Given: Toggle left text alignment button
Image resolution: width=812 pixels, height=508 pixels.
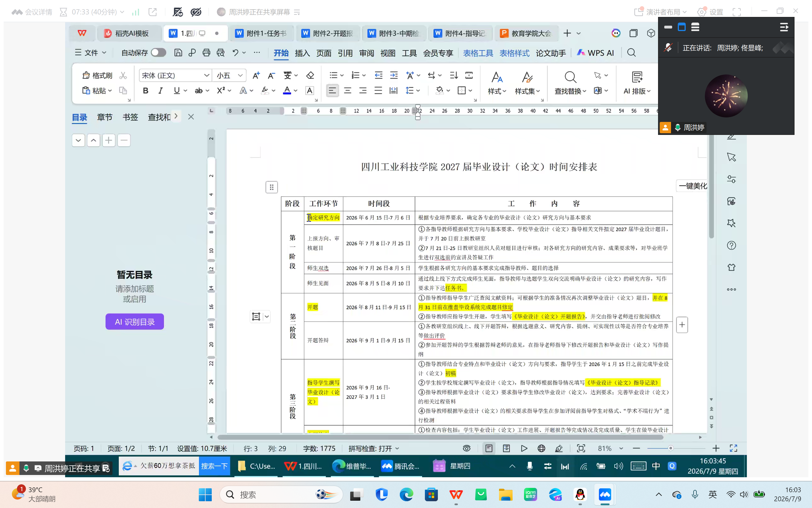Looking at the screenshot, I should (x=332, y=91).
